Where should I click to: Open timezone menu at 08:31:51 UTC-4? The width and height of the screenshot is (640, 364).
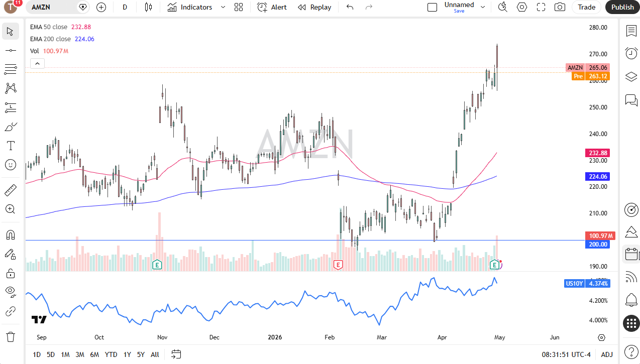pyautogui.click(x=566, y=354)
